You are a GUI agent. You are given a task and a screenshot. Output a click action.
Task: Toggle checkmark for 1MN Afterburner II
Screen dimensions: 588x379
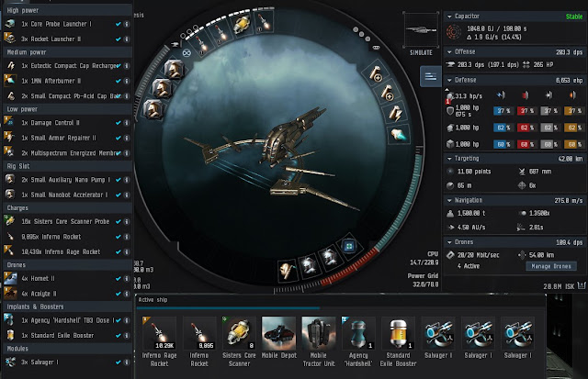tap(119, 81)
